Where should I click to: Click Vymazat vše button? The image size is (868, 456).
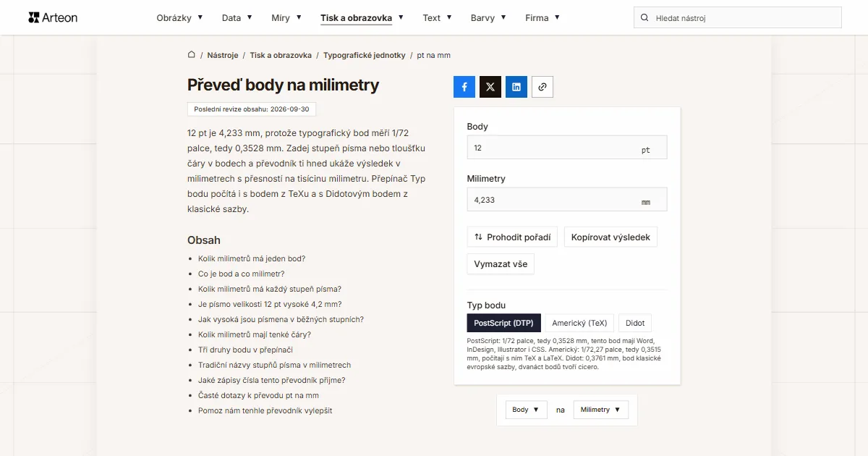pyautogui.click(x=501, y=264)
